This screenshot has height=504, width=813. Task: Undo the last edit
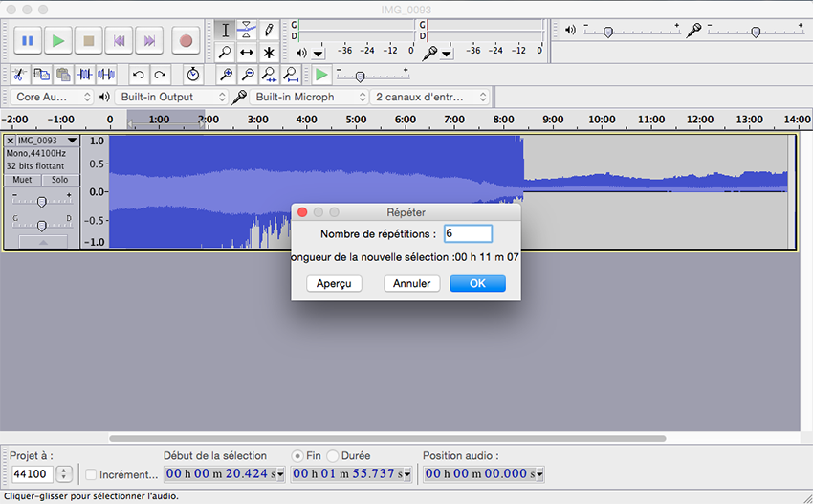(139, 75)
